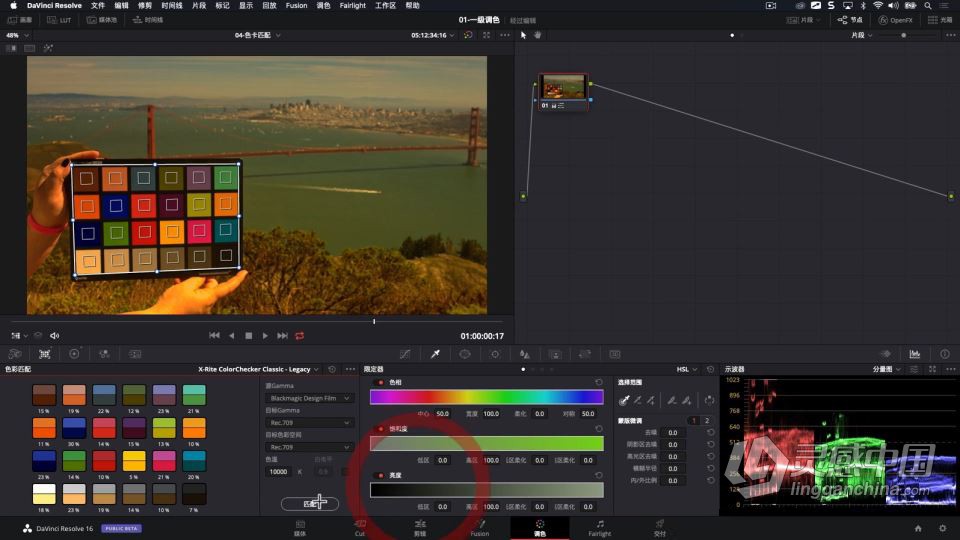The width and height of the screenshot is (960, 540).
Task: Select the picker add tool
Action: pyautogui.click(x=651, y=400)
